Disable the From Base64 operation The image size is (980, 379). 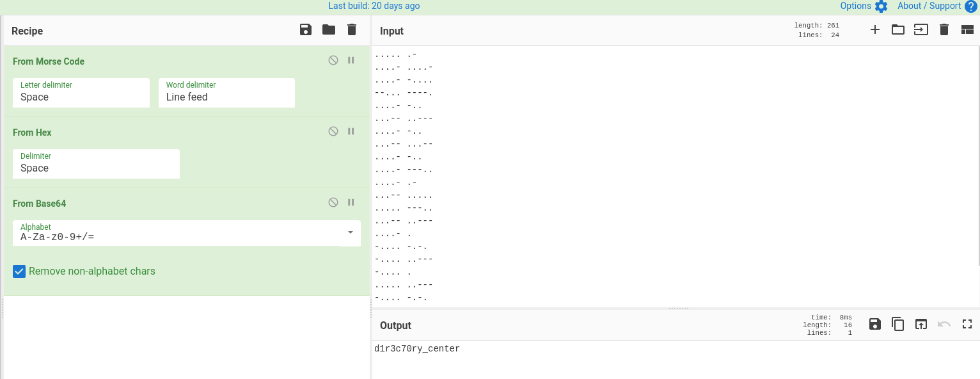[333, 202]
